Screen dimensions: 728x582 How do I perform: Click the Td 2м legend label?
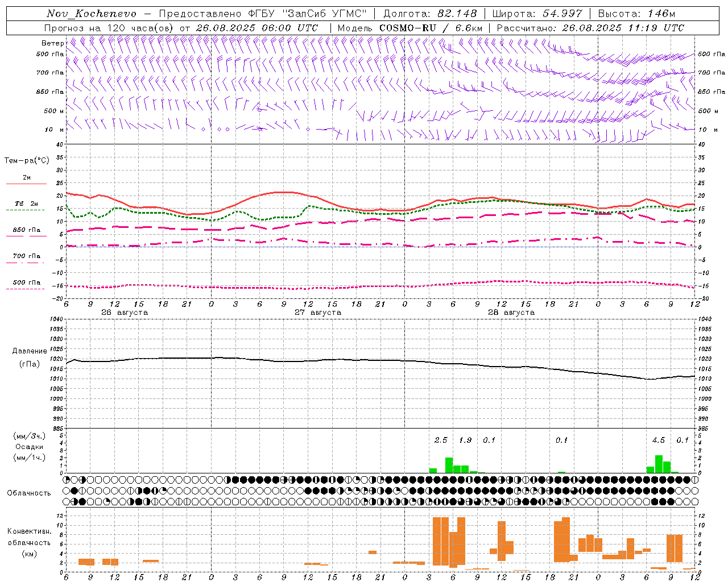[27, 203]
